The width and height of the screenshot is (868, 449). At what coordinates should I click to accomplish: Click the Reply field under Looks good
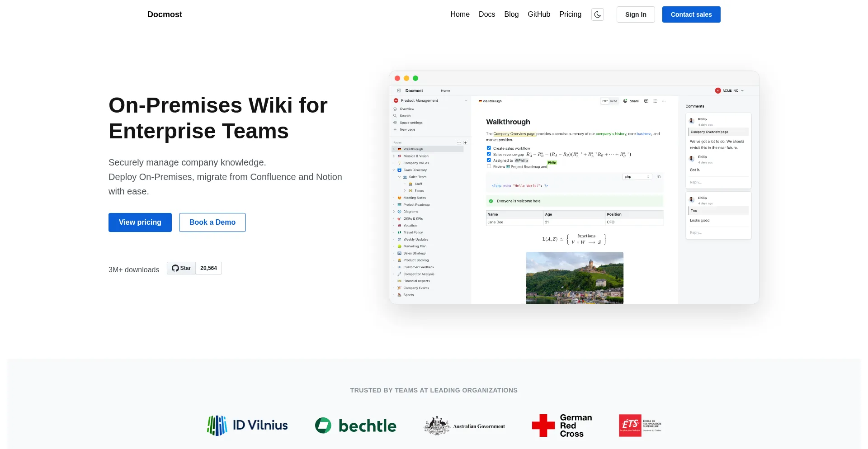tap(718, 232)
